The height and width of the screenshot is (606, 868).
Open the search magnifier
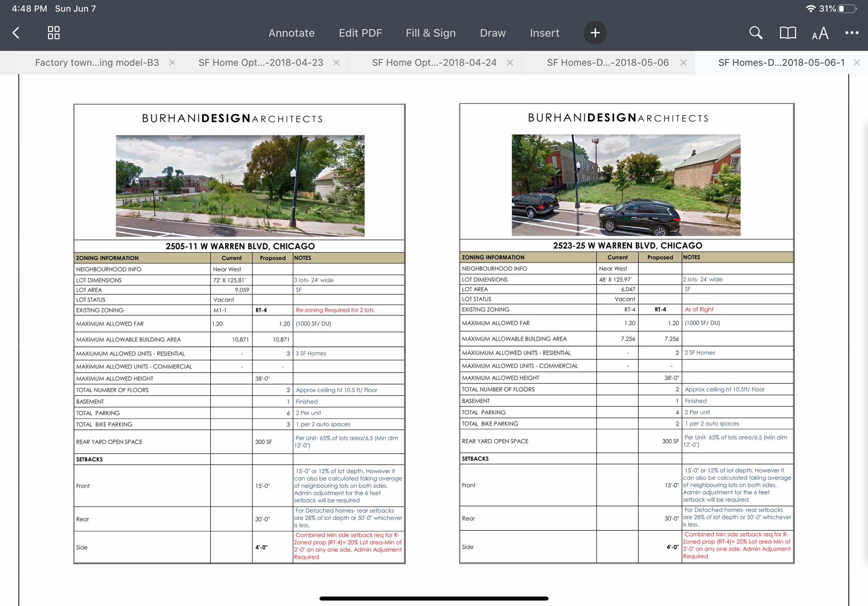(x=755, y=33)
